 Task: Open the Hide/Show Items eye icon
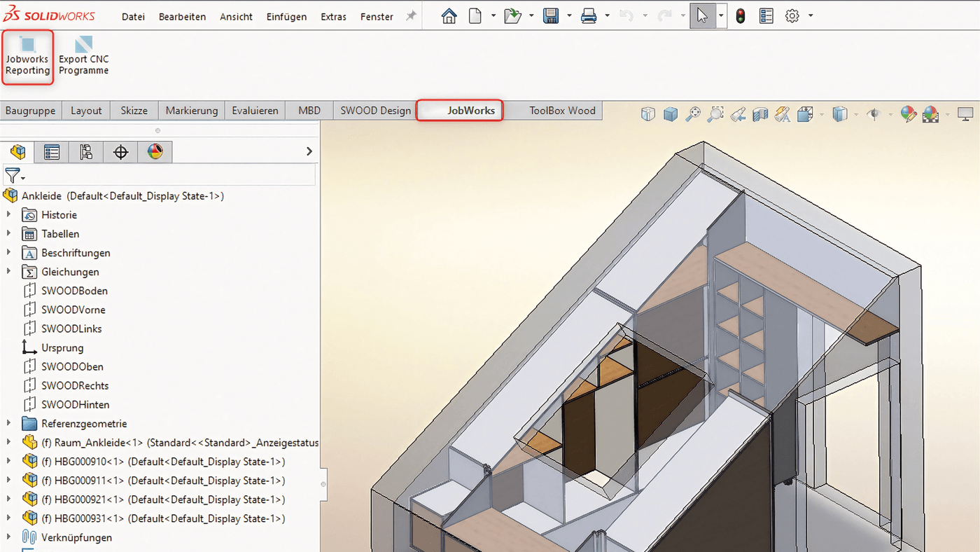pyautogui.click(x=874, y=113)
